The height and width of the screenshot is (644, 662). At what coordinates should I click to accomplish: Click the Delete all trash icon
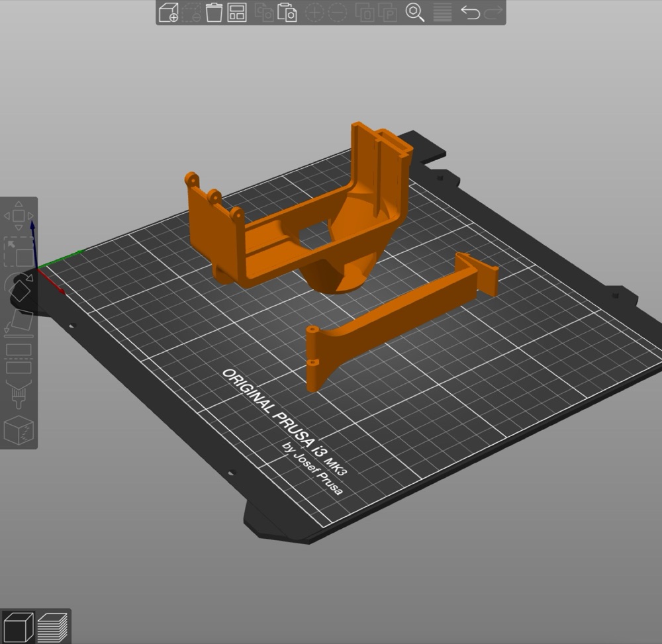(214, 12)
